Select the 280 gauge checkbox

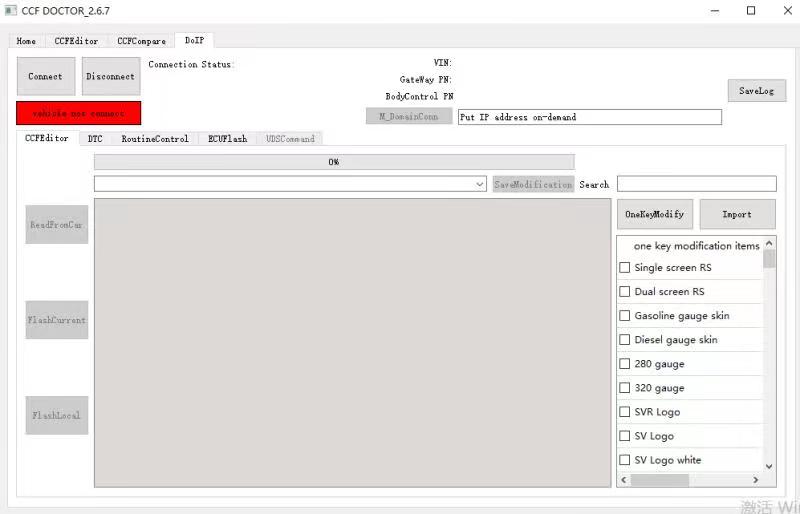click(x=625, y=364)
